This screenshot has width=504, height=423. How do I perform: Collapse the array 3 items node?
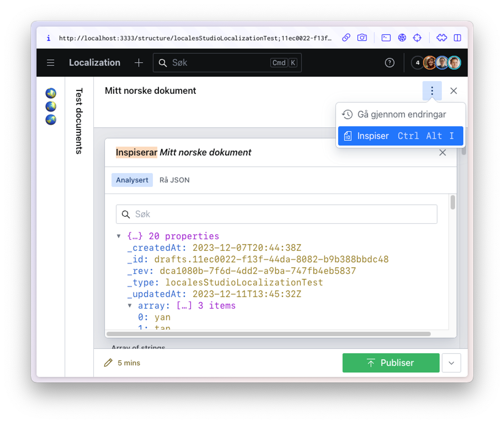(130, 306)
